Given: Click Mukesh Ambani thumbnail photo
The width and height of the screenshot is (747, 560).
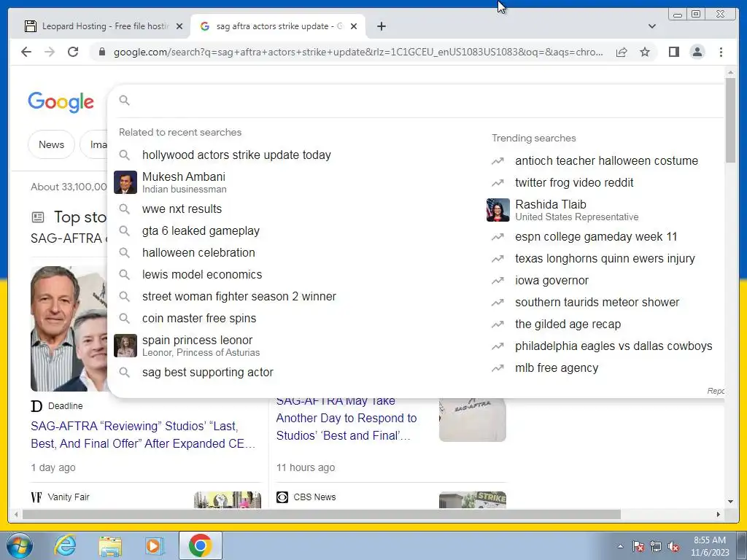Looking at the screenshot, I should pyautogui.click(x=125, y=182).
